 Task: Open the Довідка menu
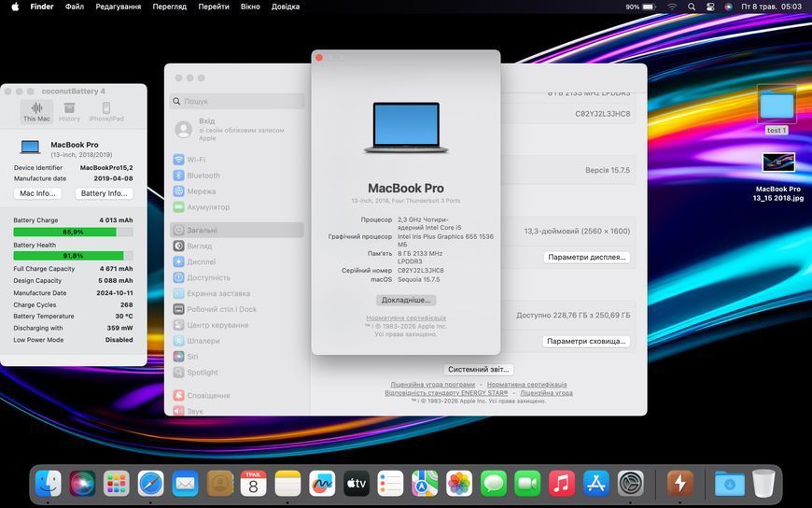[286, 7]
